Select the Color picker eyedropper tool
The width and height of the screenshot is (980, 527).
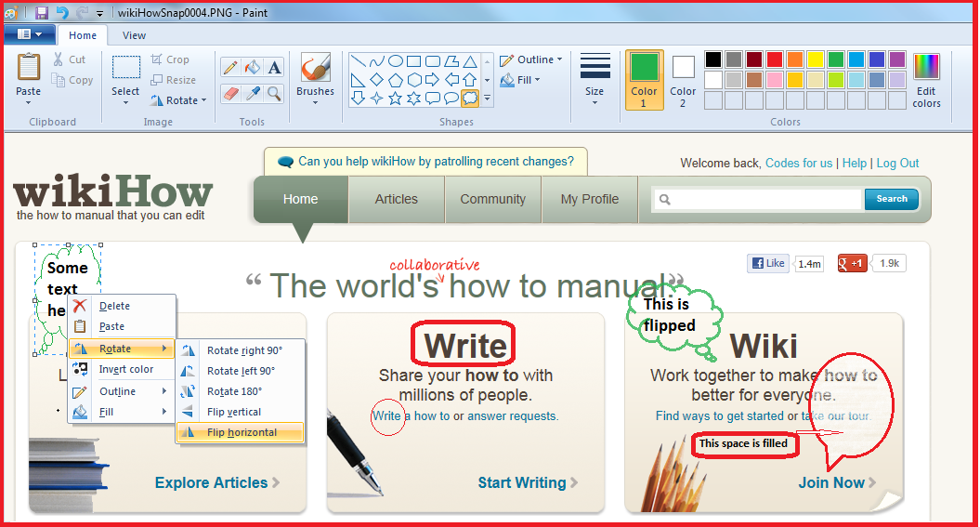[252, 93]
